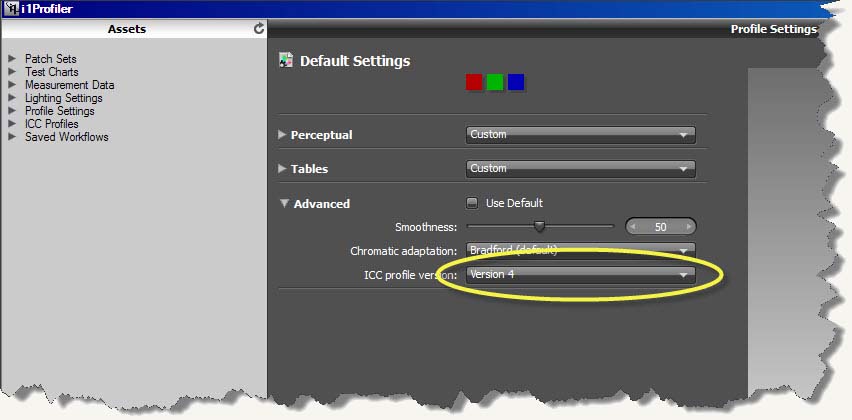
Task: Select Saved Workflows in the Assets list
Action: [67, 137]
